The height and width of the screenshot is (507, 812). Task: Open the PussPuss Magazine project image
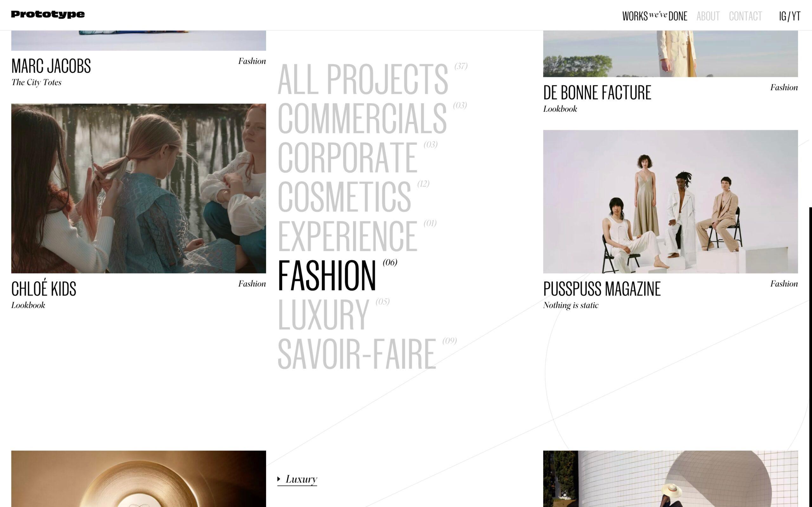pos(670,201)
